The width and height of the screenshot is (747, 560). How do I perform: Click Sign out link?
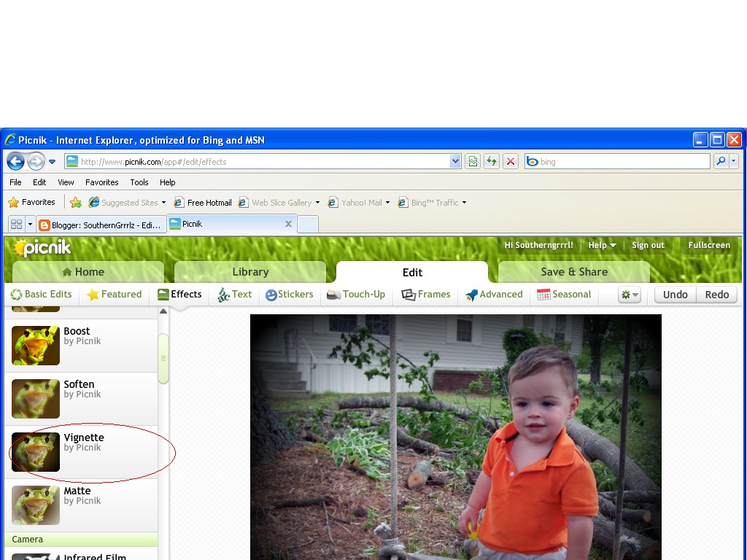(x=648, y=245)
